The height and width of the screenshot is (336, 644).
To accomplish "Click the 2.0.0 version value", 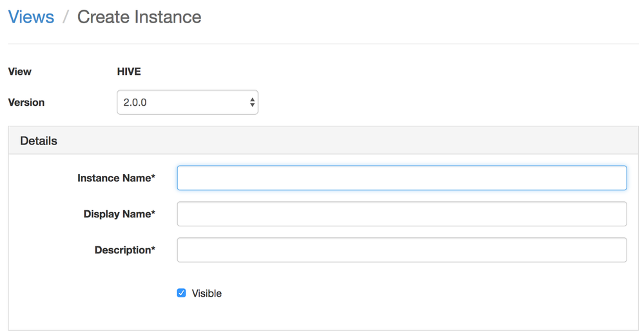I will point(135,103).
